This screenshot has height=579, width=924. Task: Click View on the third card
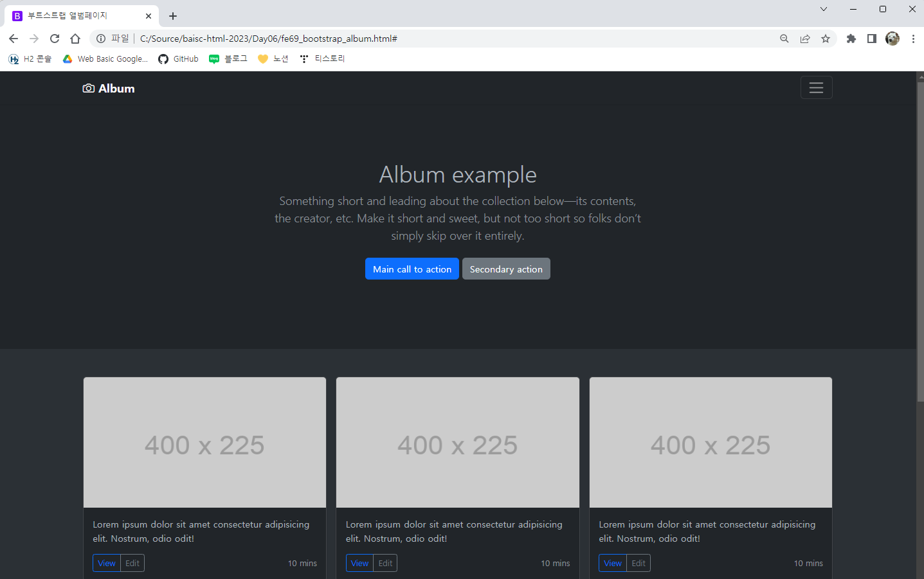pos(613,563)
